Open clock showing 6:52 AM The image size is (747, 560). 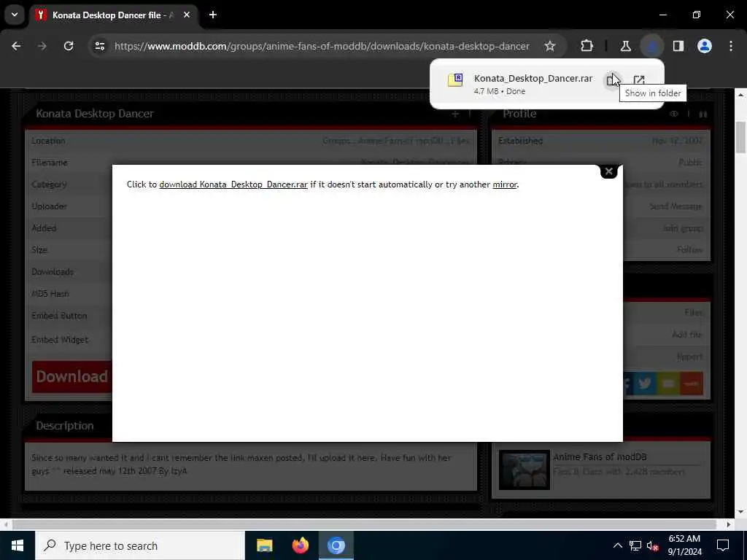pos(684,545)
